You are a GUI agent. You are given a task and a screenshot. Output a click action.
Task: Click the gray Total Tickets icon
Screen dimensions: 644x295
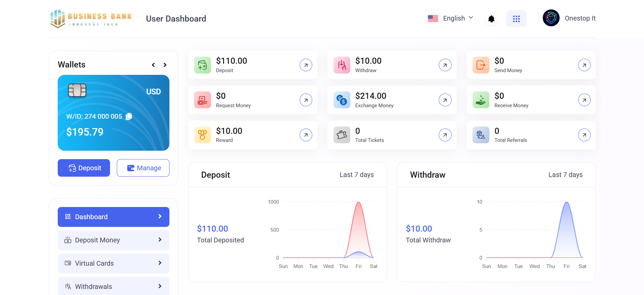point(342,135)
